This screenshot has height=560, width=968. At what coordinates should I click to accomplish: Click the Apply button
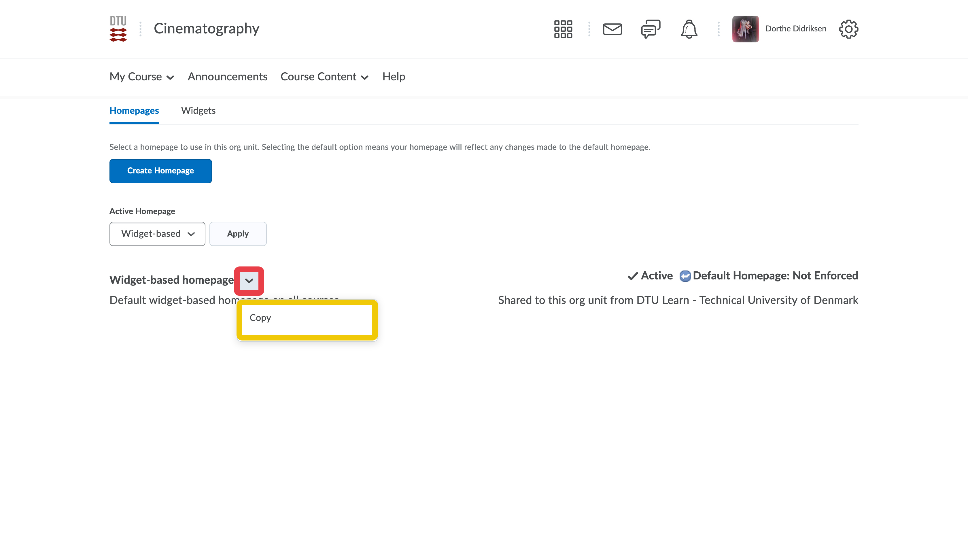pyautogui.click(x=238, y=234)
